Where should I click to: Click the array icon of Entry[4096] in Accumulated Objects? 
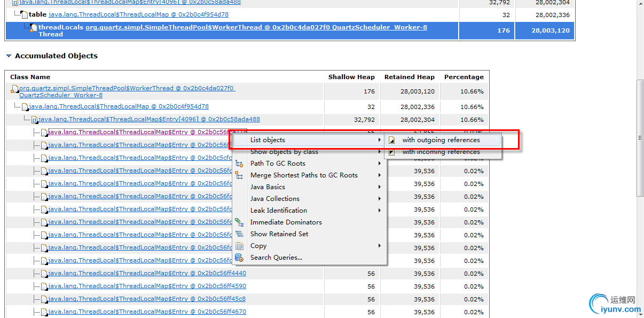(x=34, y=120)
